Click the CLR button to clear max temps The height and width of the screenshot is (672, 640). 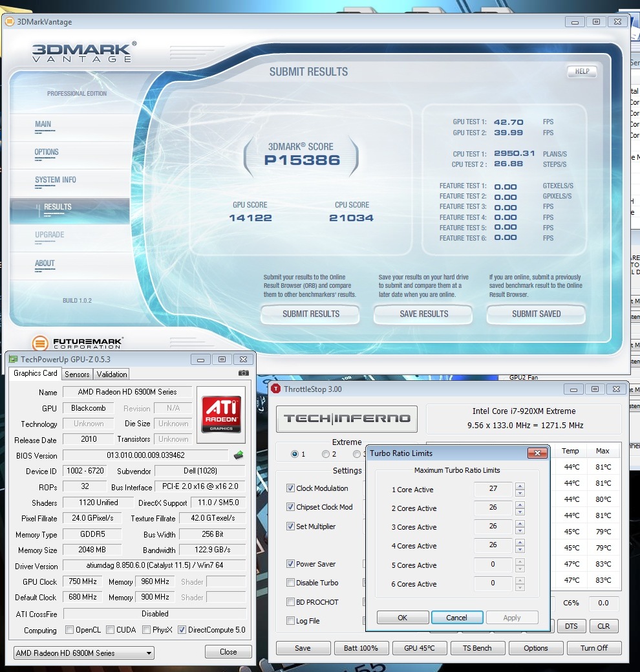[x=603, y=626]
